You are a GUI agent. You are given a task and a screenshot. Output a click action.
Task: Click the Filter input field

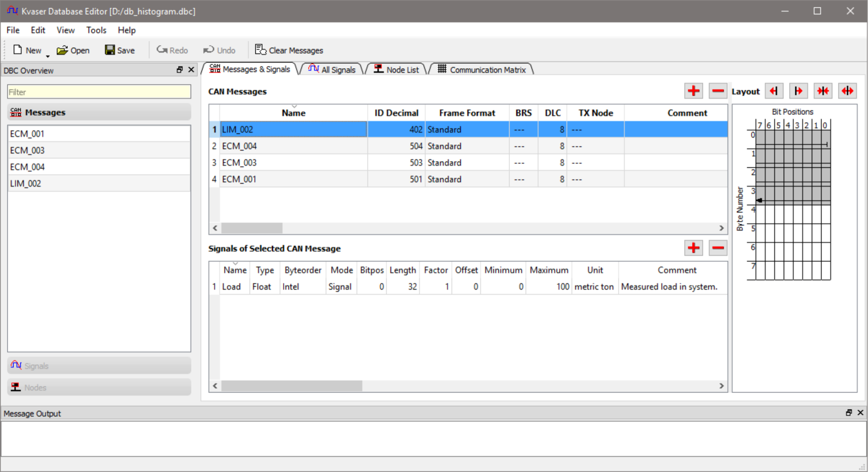[x=99, y=91]
